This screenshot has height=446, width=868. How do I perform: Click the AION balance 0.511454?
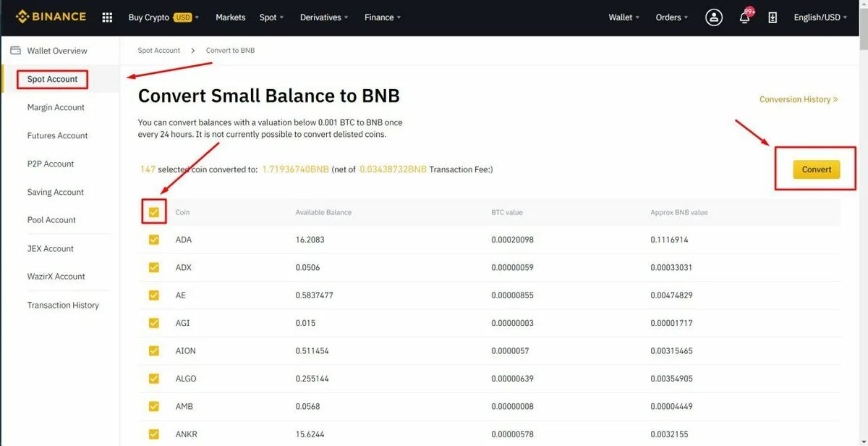coord(312,350)
